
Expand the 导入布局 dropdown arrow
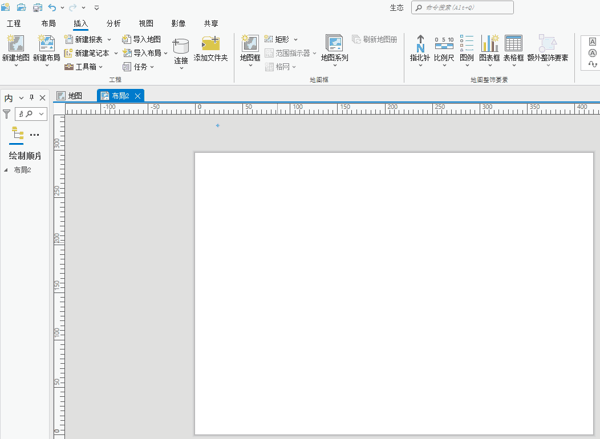coord(166,53)
